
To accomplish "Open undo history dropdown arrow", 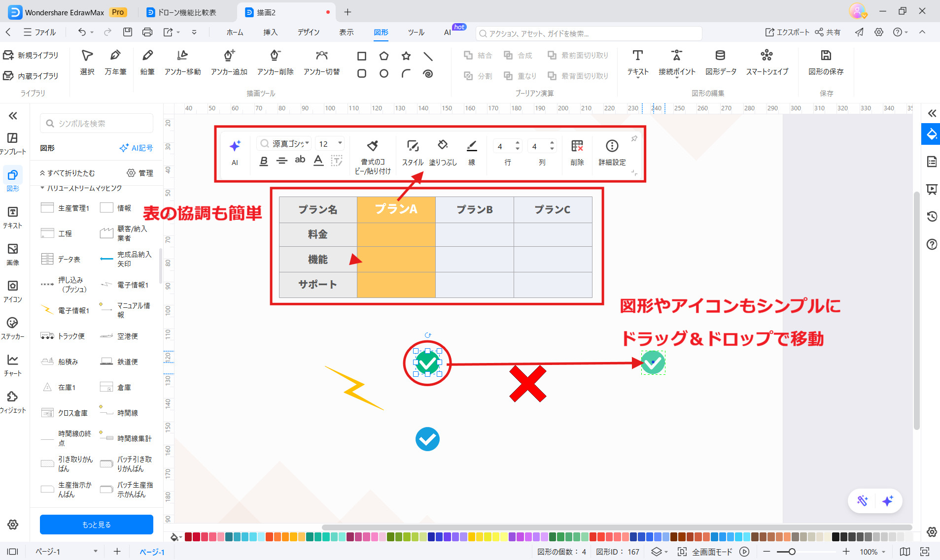I will coord(92,33).
